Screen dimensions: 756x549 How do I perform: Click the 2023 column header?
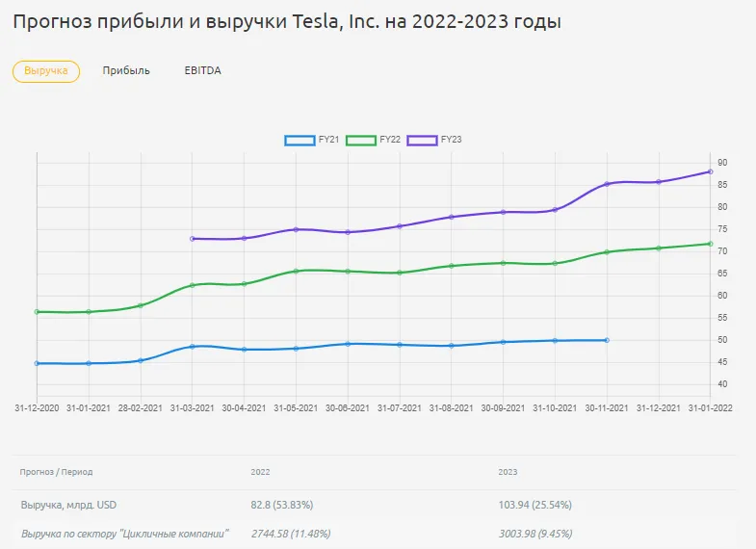(508, 472)
